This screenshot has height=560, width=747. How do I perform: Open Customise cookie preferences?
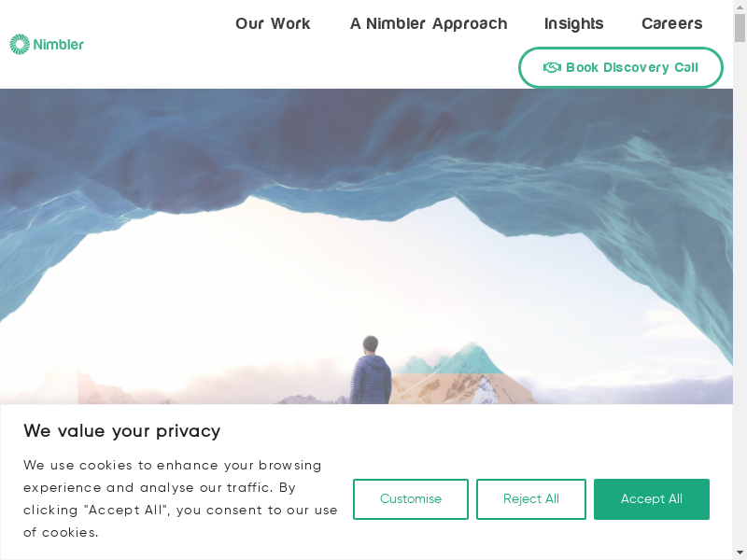pyautogui.click(x=411, y=499)
